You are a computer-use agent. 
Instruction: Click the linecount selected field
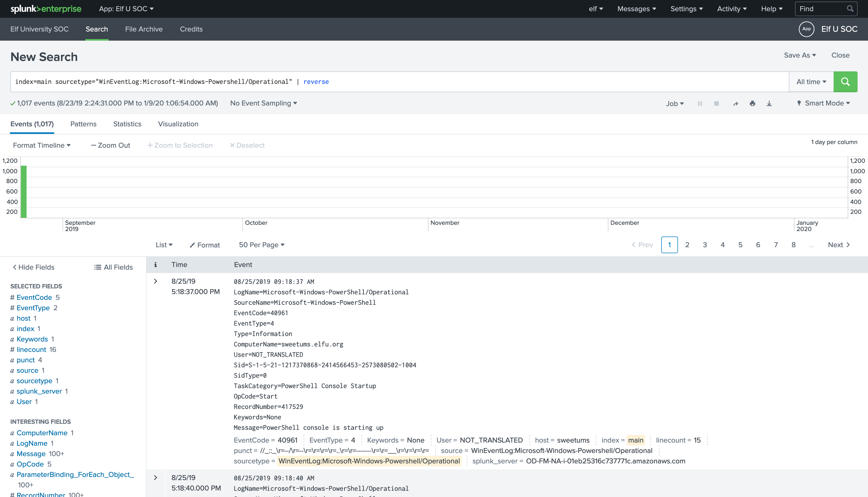coord(31,350)
